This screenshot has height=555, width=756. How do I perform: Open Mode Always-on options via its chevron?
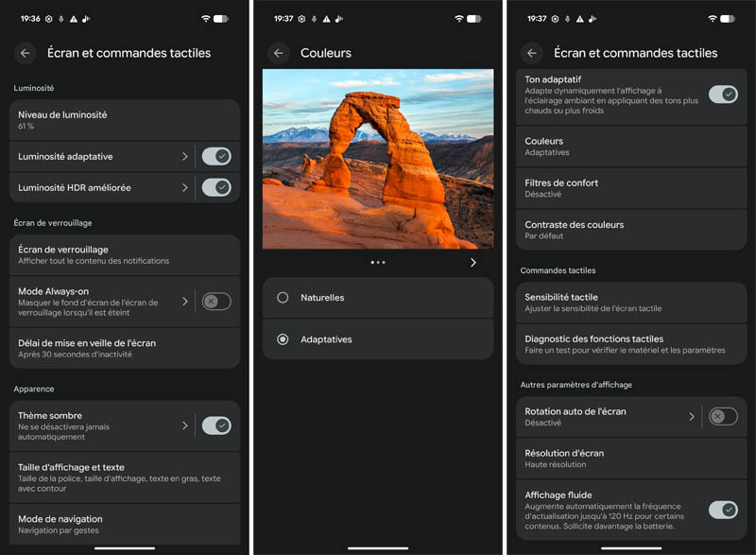coord(185,302)
